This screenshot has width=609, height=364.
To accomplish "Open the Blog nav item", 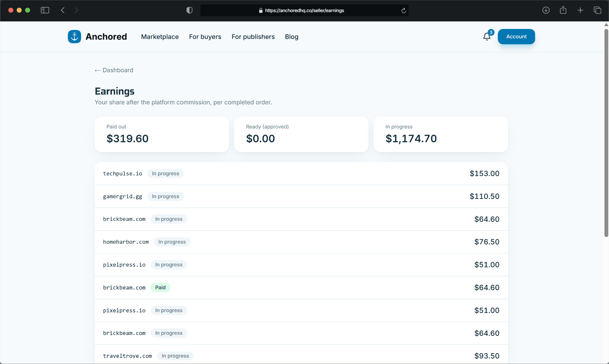I will (292, 37).
